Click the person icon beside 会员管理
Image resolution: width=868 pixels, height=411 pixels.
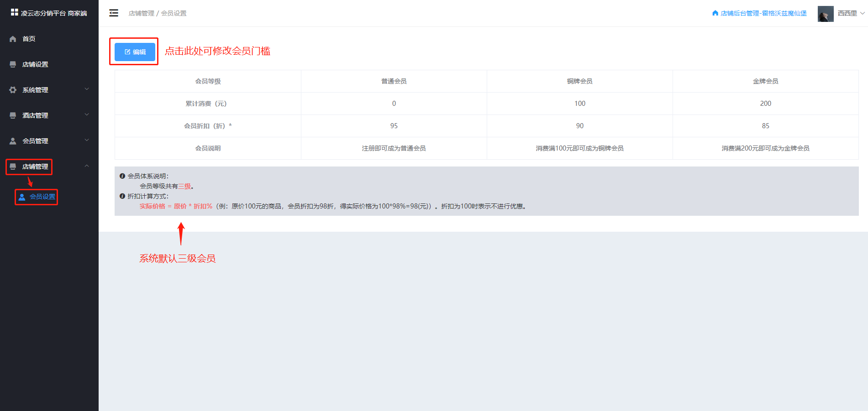13,141
